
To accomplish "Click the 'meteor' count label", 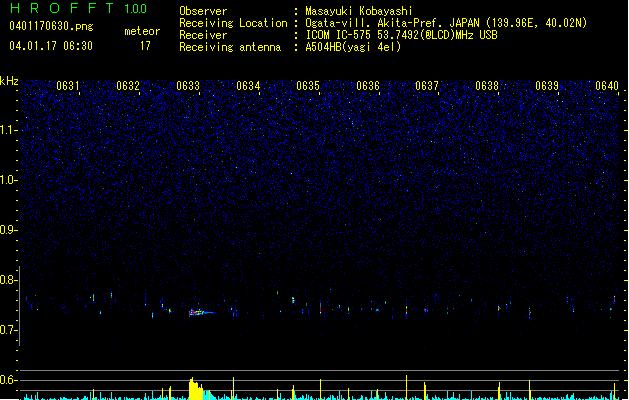I will (142, 31).
